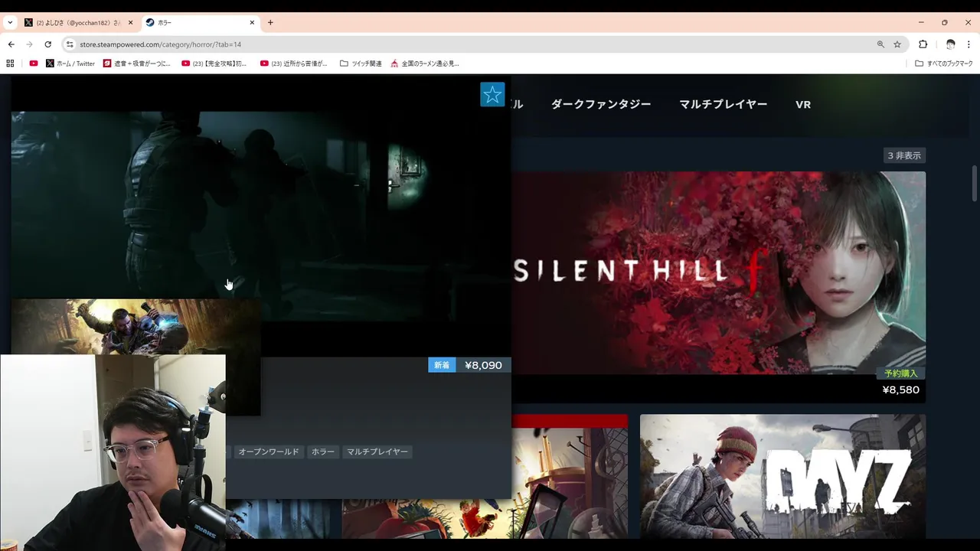
Task: Open the すべてのブックマーク folder
Action: coord(944,64)
